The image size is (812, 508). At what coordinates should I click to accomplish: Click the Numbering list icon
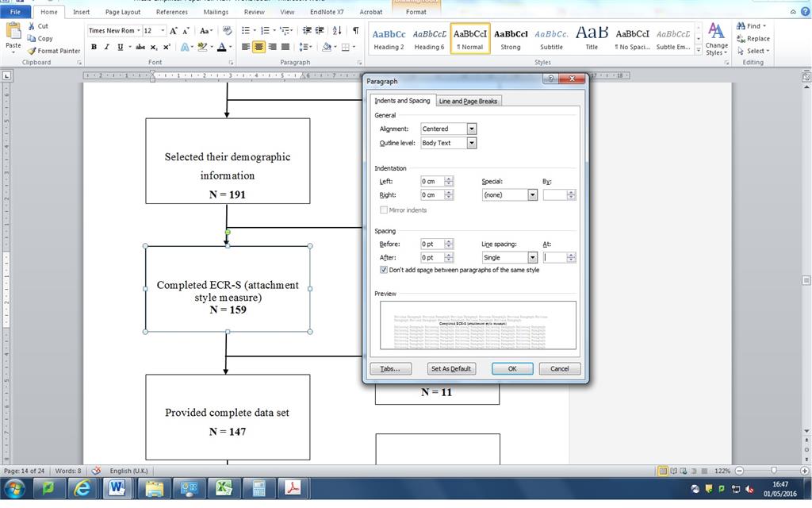(265, 31)
